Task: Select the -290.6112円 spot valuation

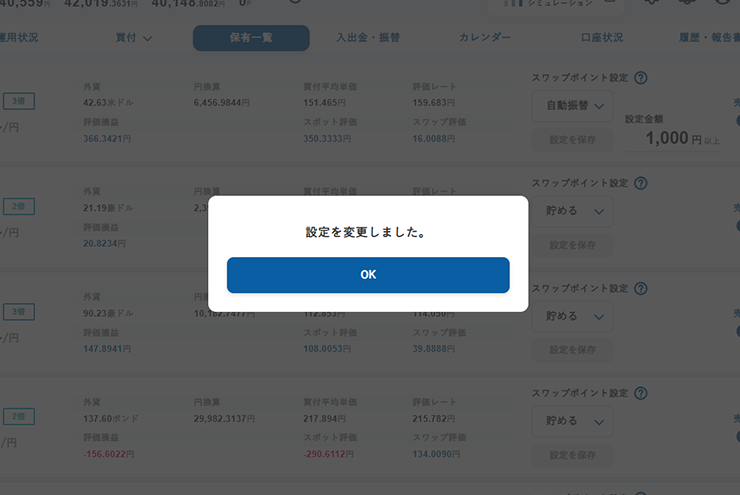Action: tap(328, 454)
